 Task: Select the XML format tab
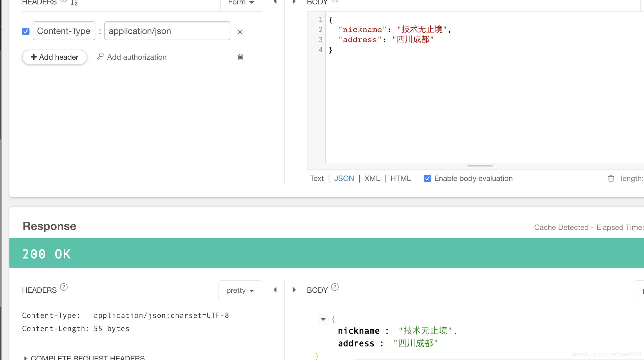tap(373, 178)
